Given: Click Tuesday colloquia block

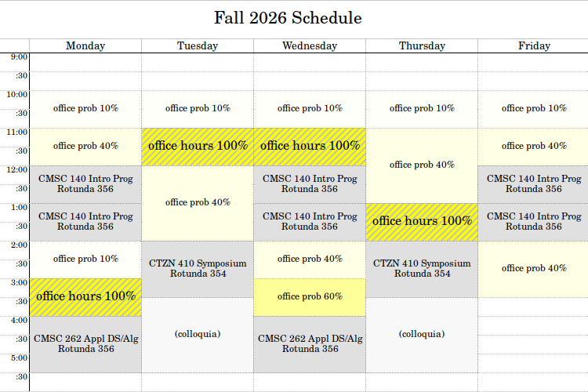Looking at the screenshot, I should (198, 335).
